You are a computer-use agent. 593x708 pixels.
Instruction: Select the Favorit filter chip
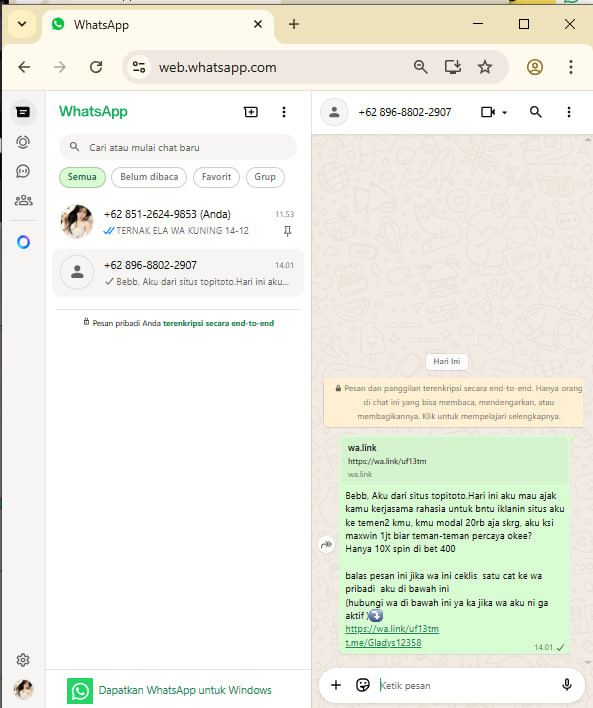point(216,177)
